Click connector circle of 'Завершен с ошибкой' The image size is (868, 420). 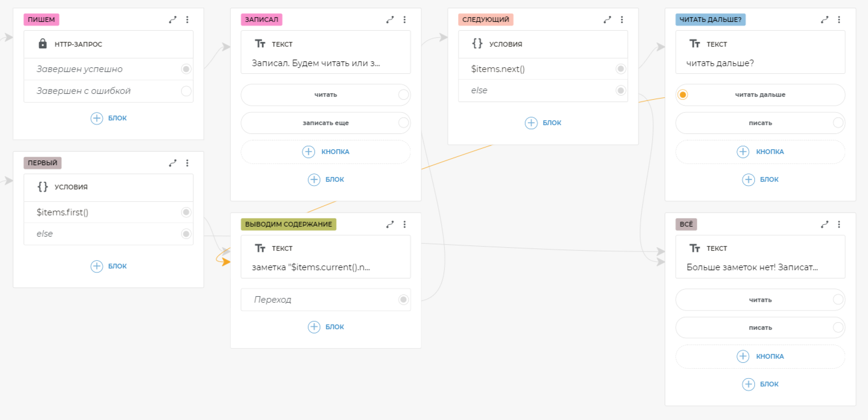click(186, 91)
